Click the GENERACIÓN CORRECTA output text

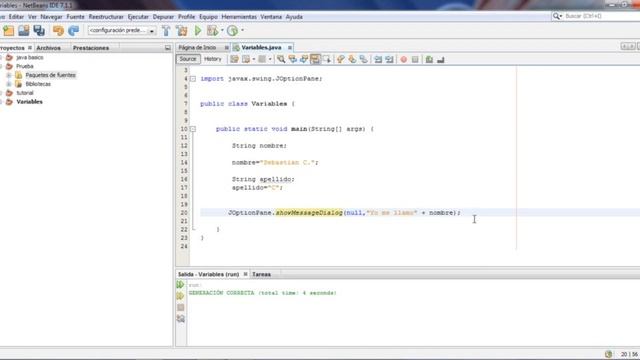point(262,293)
